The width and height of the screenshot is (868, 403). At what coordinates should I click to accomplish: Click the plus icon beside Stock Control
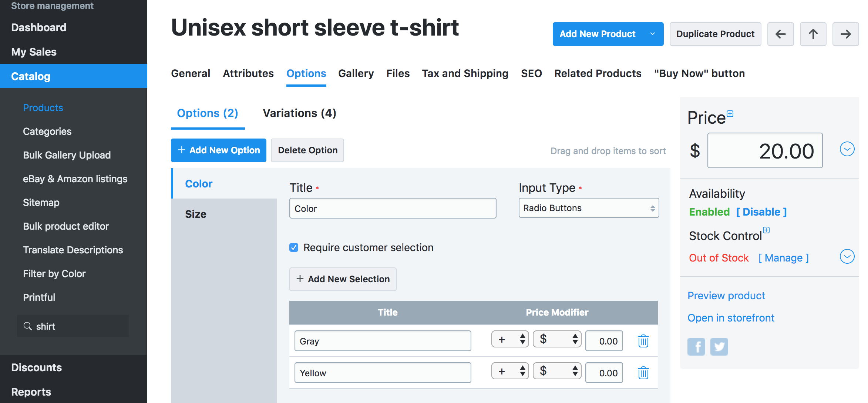point(766,230)
